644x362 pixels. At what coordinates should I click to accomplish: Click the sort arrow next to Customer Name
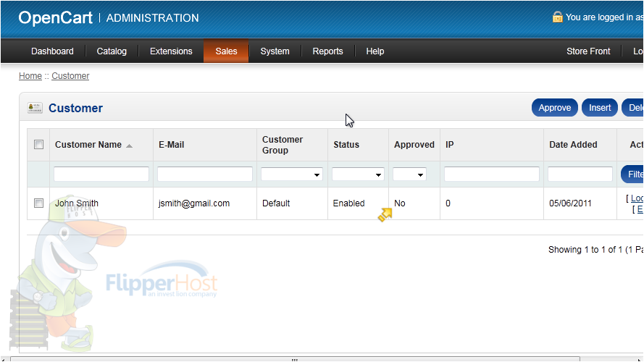click(130, 146)
